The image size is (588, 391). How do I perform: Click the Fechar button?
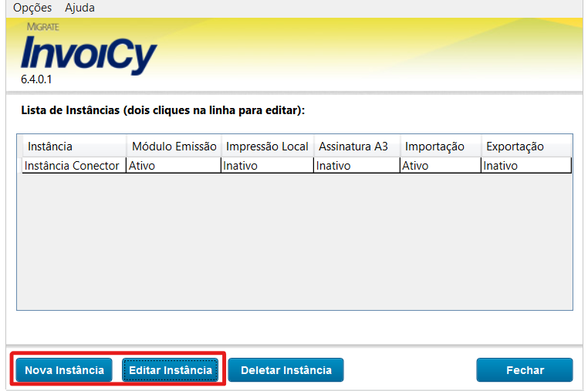(525, 370)
